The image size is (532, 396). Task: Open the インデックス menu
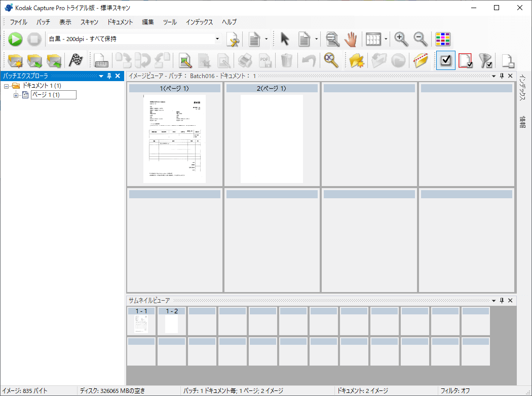click(199, 22)
